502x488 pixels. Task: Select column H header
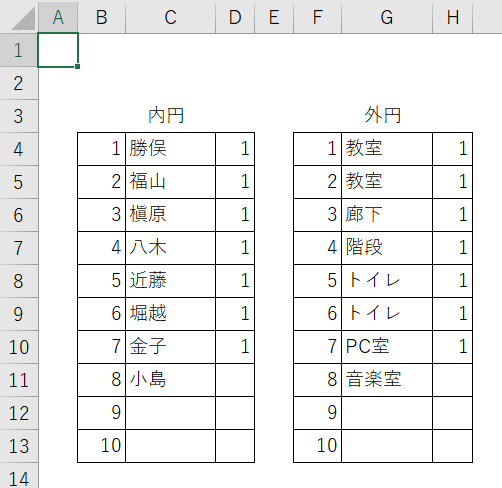452,17
